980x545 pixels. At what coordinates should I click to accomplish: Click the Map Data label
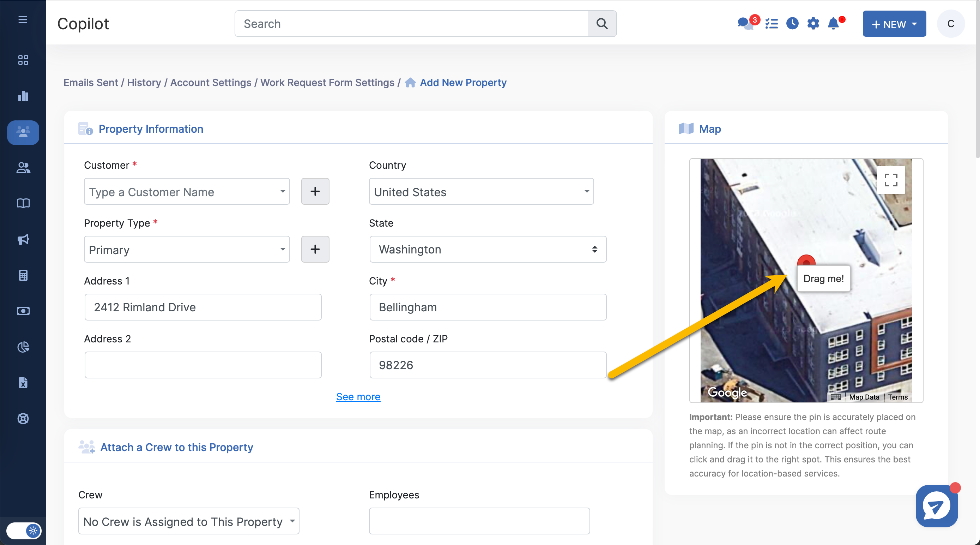tap(864, 397)
